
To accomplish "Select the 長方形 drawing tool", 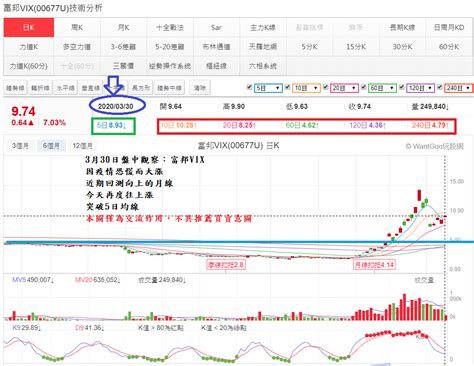I will point(141,88).
